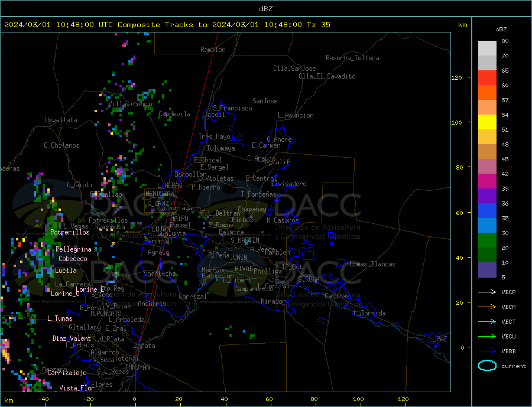Select the 45 dBZ brown swatch

click(x=487, y=152)
